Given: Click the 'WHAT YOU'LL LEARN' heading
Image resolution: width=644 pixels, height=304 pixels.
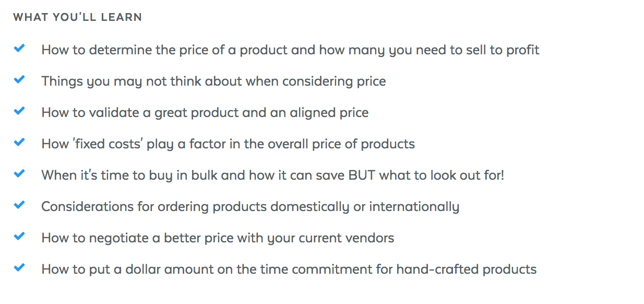Looking at the screenshot, I should (x=78, y=17).
